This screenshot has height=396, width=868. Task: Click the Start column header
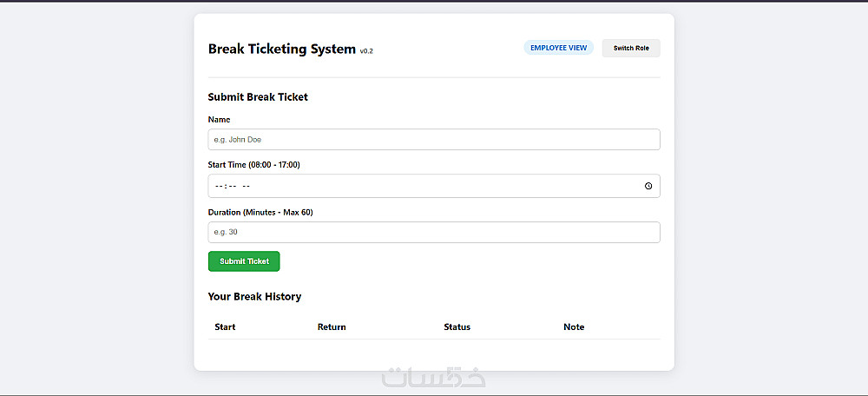[x=225, y=327]
